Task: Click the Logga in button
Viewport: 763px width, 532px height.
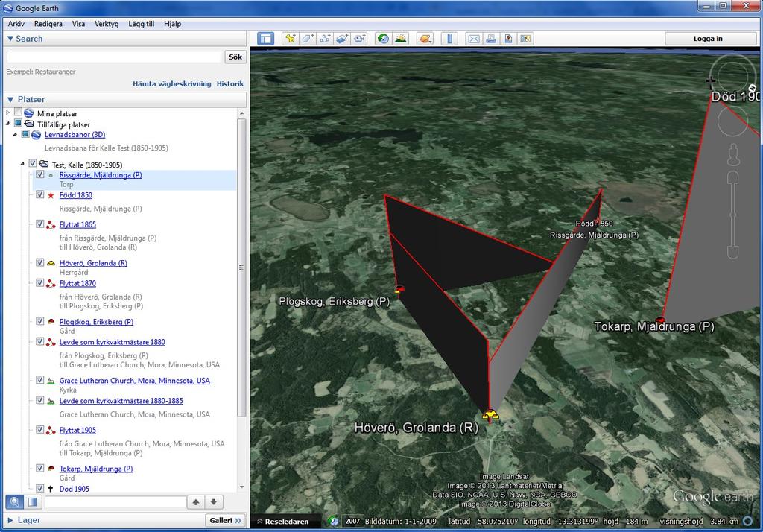Action: [708, 39]
